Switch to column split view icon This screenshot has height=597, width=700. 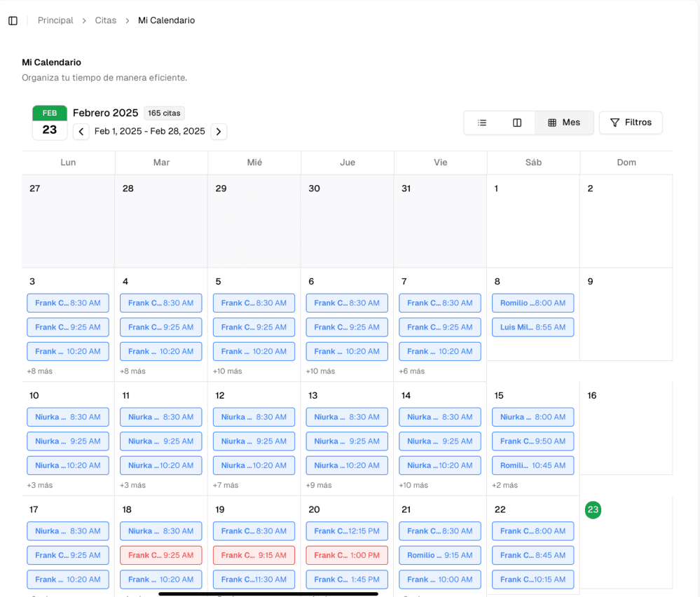click(517, 123)
